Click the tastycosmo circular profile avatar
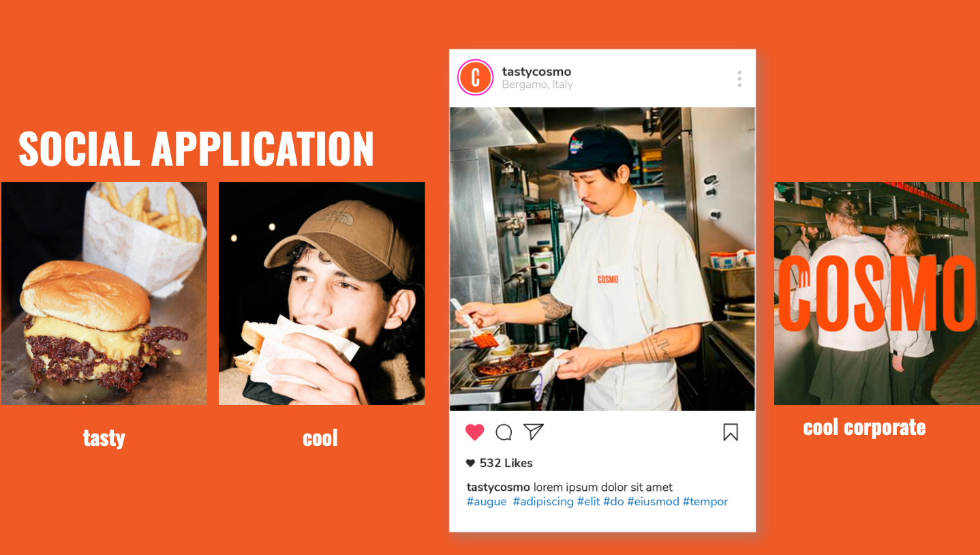This screenshot has width=980, height=555. (475, 78)
